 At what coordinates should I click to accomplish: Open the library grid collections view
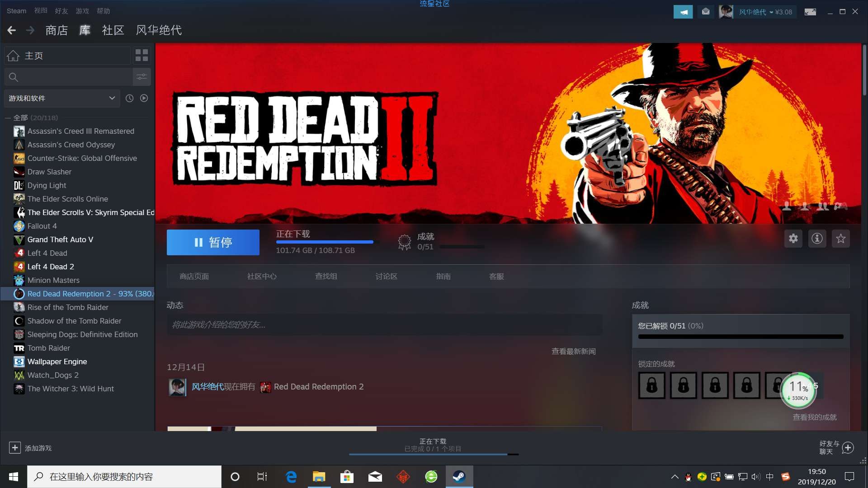click(x=142, y=55)
